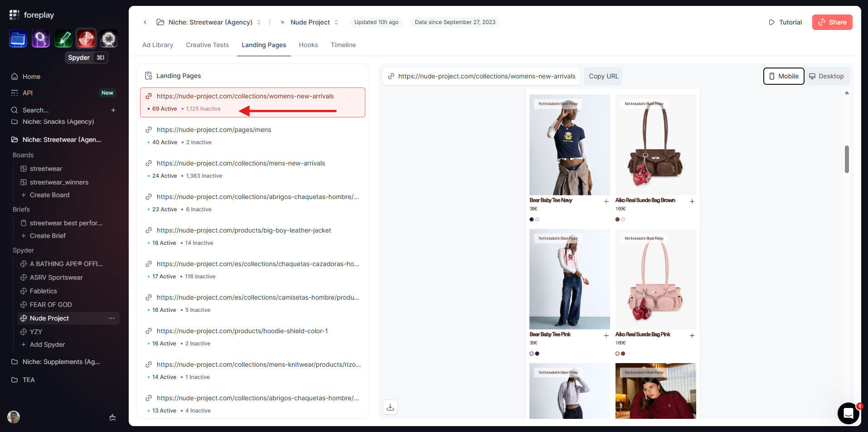Screen dimensions: 868x432
Task: Add Aiko Real Suede Bag Brown via plus
Action: pyautogui.click(x=692, y=201)
